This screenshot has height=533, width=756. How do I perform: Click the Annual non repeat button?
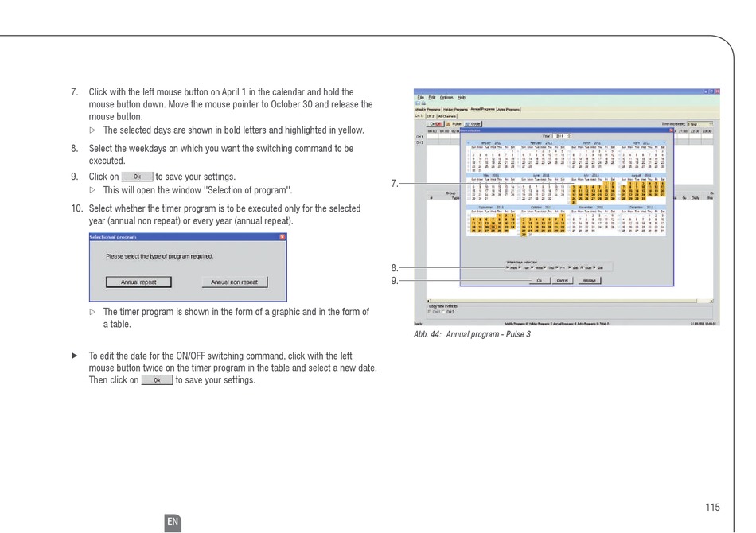click(234, 282)
